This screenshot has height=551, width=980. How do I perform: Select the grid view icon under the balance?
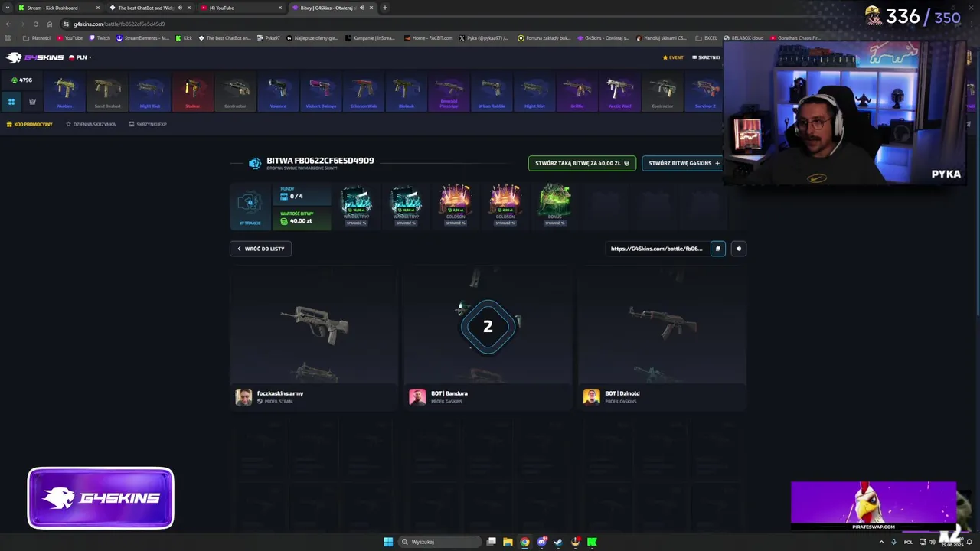[11, 102]
